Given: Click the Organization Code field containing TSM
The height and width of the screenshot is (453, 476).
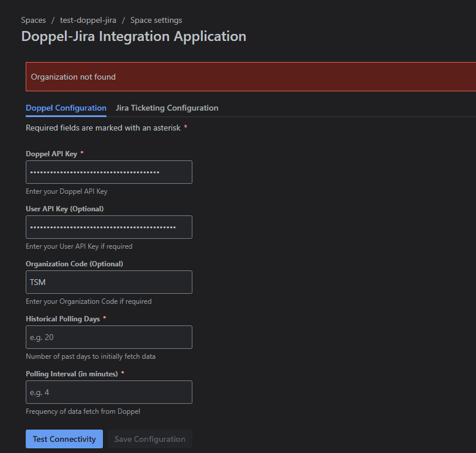Looking at the screenshot, I should 109,282.
